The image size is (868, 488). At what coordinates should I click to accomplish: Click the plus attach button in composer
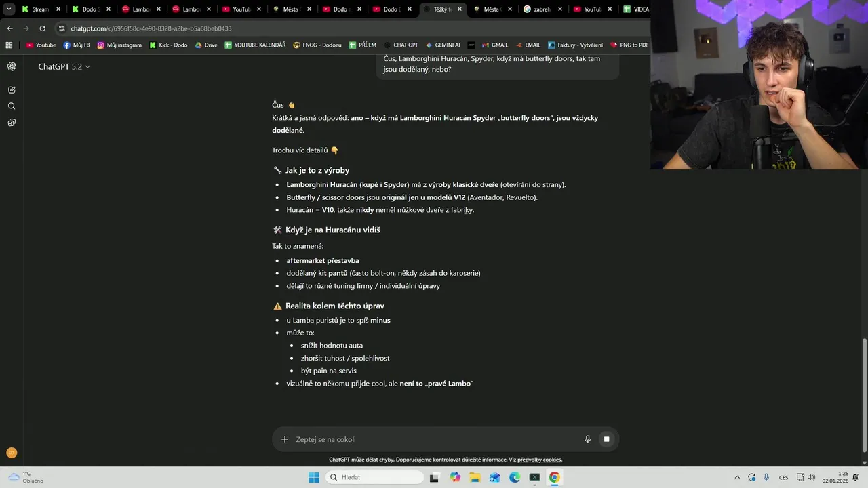pos(285,439)
